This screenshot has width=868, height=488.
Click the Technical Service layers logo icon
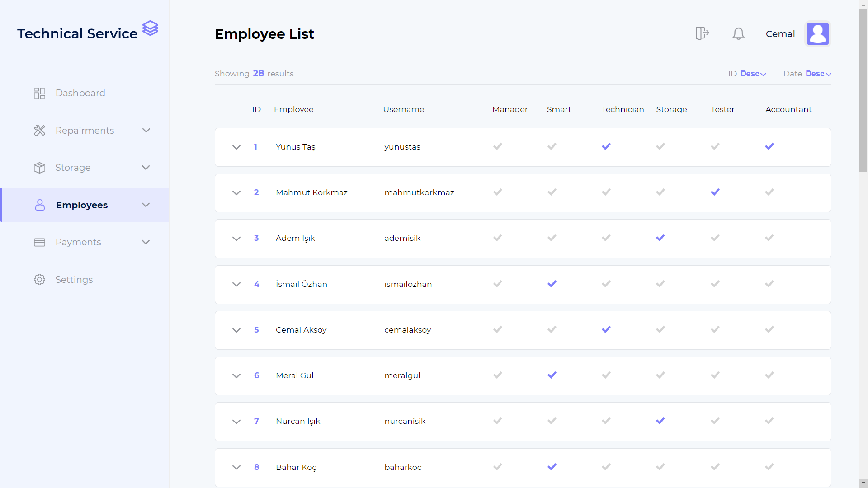tap(150, 28)
